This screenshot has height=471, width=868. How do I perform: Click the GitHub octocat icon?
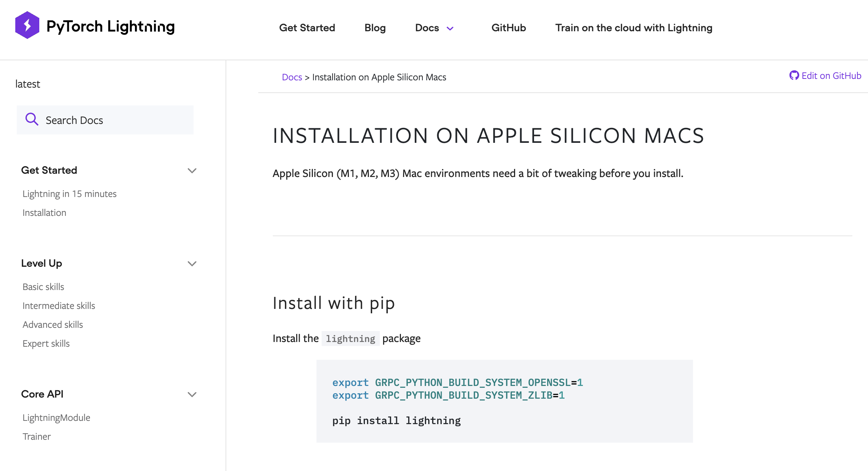tap(794, 76)
